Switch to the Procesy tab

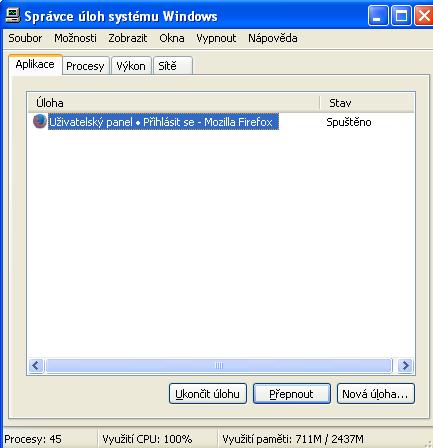pos(85,66)
